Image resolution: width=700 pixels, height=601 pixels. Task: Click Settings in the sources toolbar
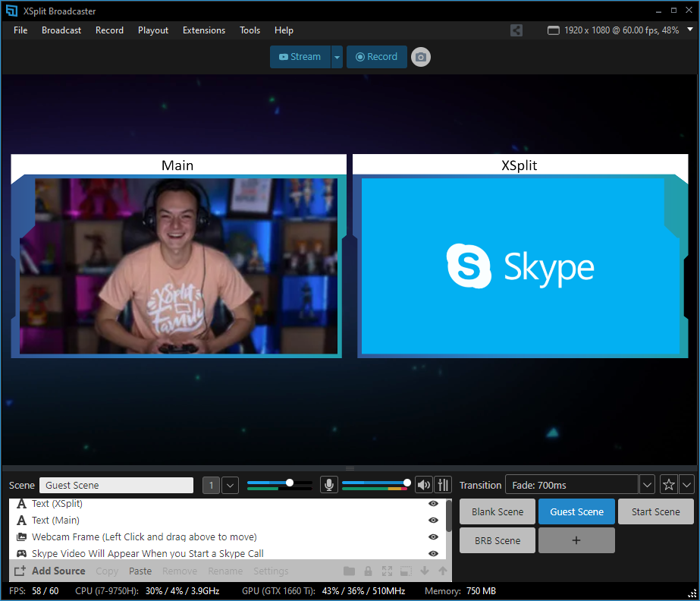pyautogui.click(x=271, y=571)
